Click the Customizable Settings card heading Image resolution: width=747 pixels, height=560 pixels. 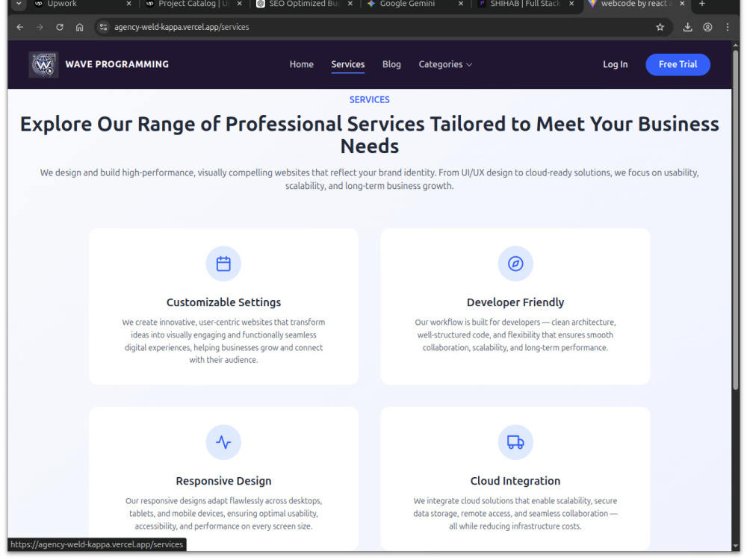pyautogui.click(x=223, y=302)
